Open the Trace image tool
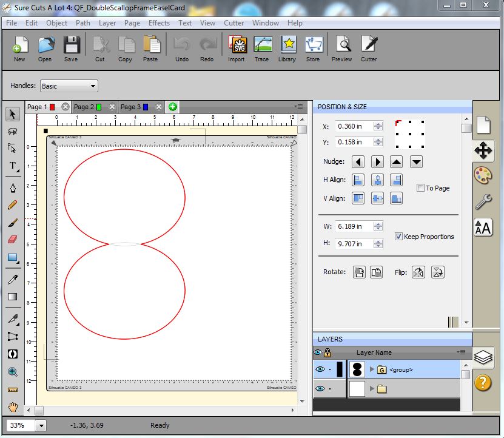Image resolution: width=504 pixels, height=438 pixels. [262, 46]
